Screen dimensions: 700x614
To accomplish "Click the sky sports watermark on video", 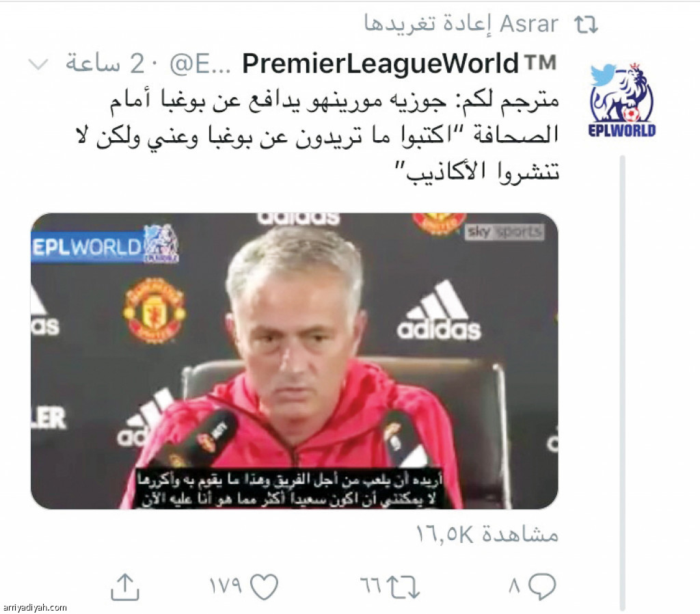I will pos(504,232).
